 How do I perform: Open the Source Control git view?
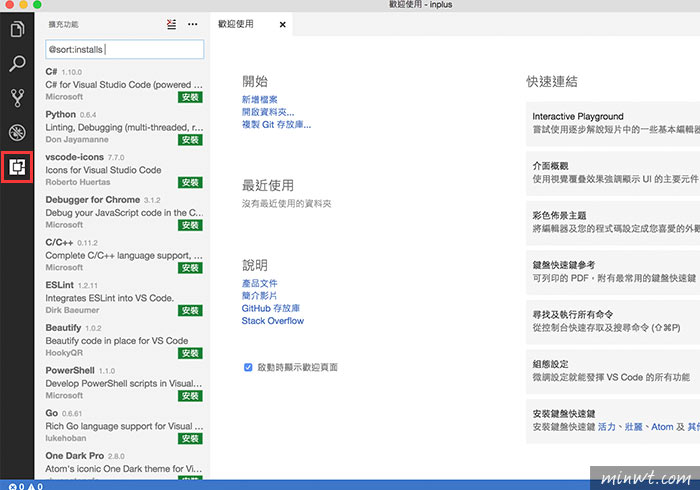coord(17,98)
